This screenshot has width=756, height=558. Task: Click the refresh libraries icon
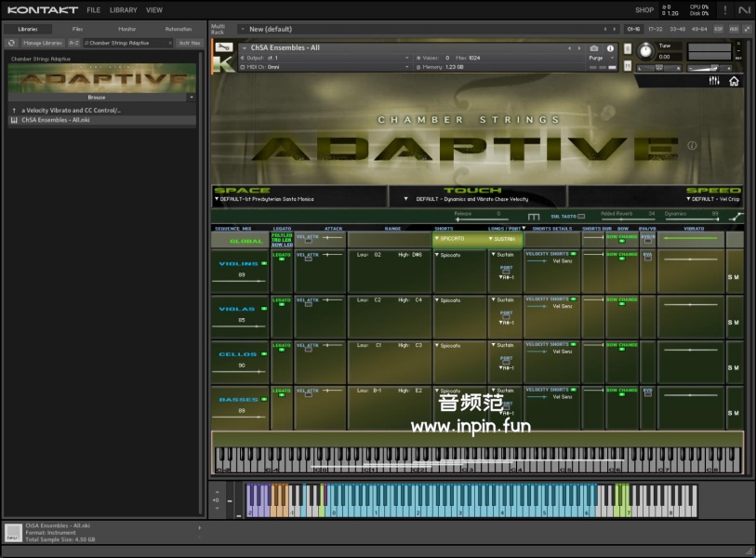pos(11,43)
